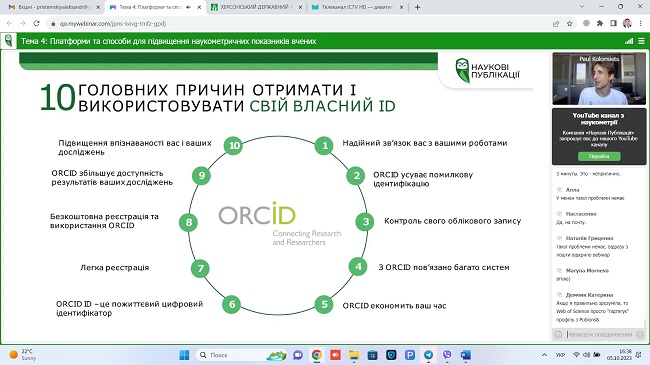Click the icon beside Наталія Грищенко's message

[x=559, y=238]
